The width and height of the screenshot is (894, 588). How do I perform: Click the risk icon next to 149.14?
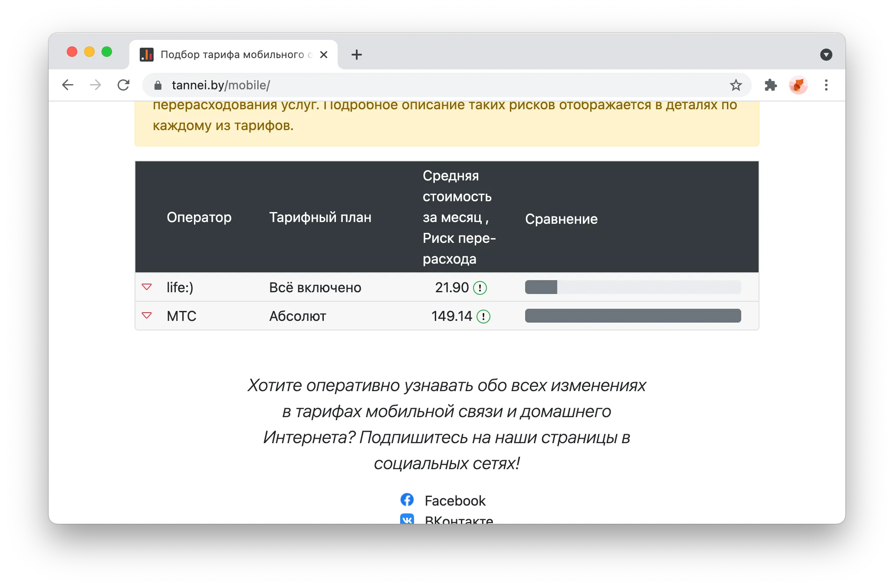pyautogui.click(x=483, y=316)
